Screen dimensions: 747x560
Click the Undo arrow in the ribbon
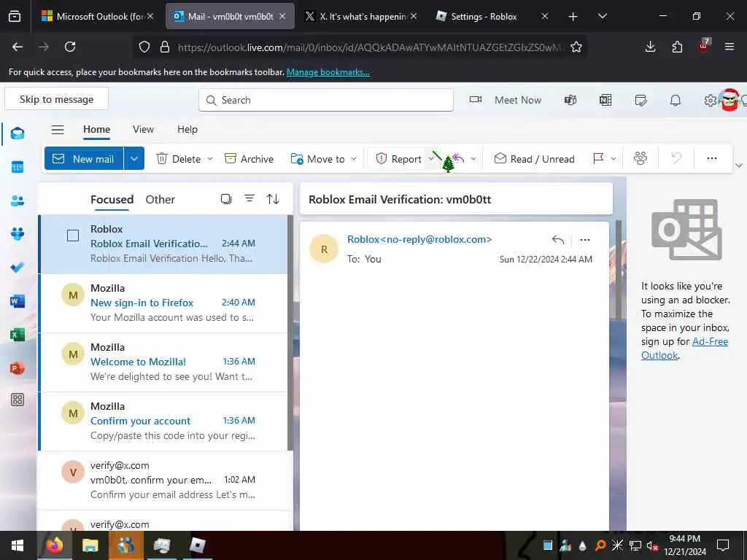click(x=676, y=158)
